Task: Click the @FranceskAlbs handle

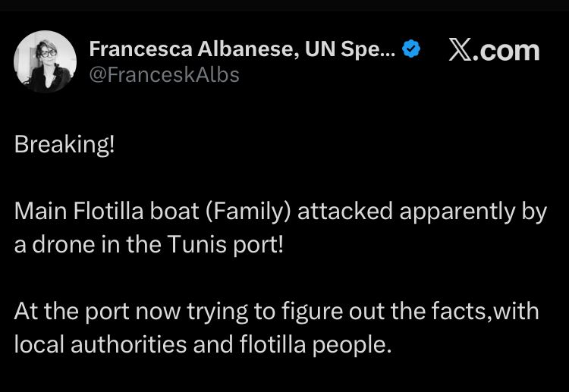Action: pos(164,74)
